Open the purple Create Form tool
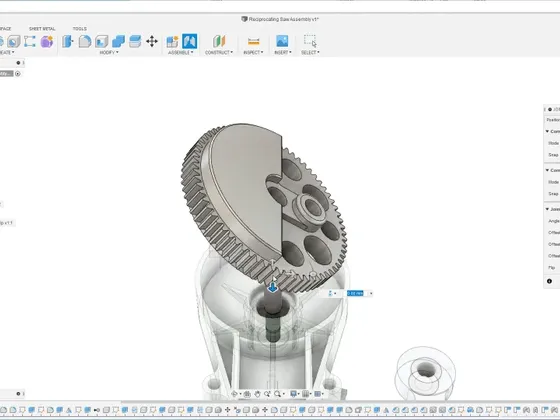The height and width of the screenshot is (420, 560). click(47, 41)
